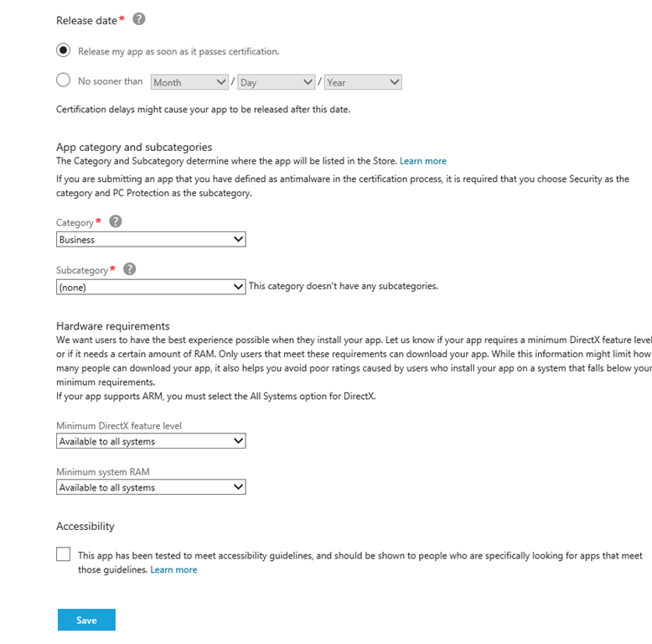Open the Month dropdown

pyautogui.click(x=189, y=82)
